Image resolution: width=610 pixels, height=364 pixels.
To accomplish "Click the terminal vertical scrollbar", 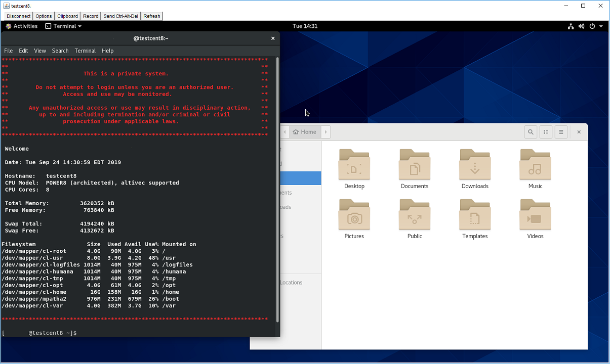I will coord(277,190).
